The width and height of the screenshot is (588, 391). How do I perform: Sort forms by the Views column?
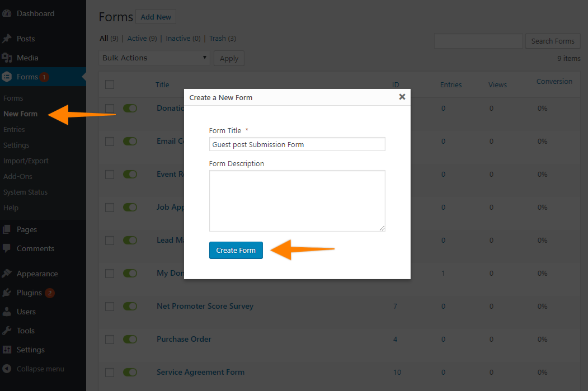coord(497,84)
